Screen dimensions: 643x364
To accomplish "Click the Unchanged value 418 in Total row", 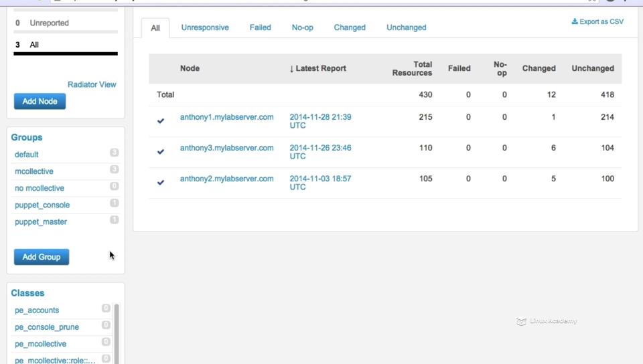I will click(x=608, y=94).
